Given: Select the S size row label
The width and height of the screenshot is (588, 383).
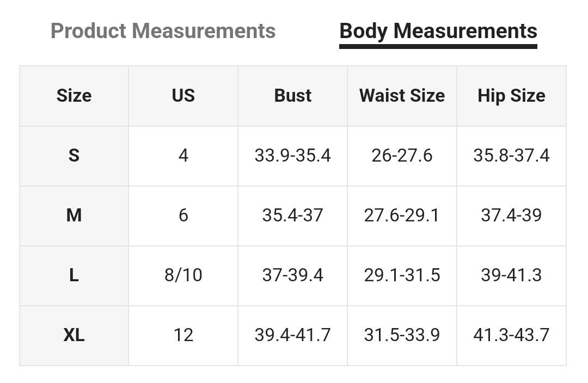Looking at the screenshot, I should [x=74, y=156].
